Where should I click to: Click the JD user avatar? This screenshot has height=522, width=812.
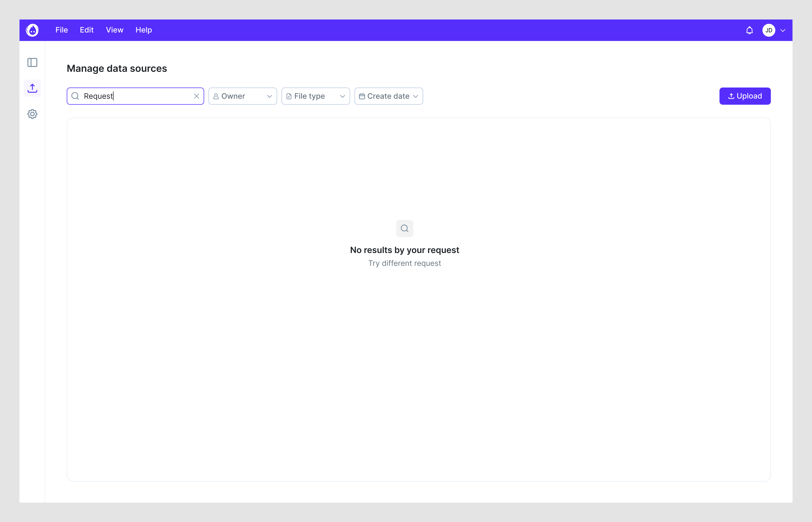tap(769, 30)
